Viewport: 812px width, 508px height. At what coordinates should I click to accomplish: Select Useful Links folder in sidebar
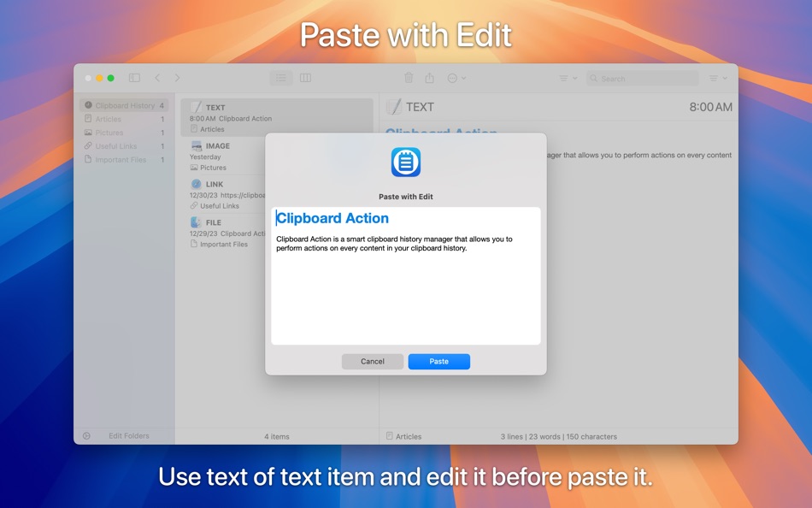[124, 145]
